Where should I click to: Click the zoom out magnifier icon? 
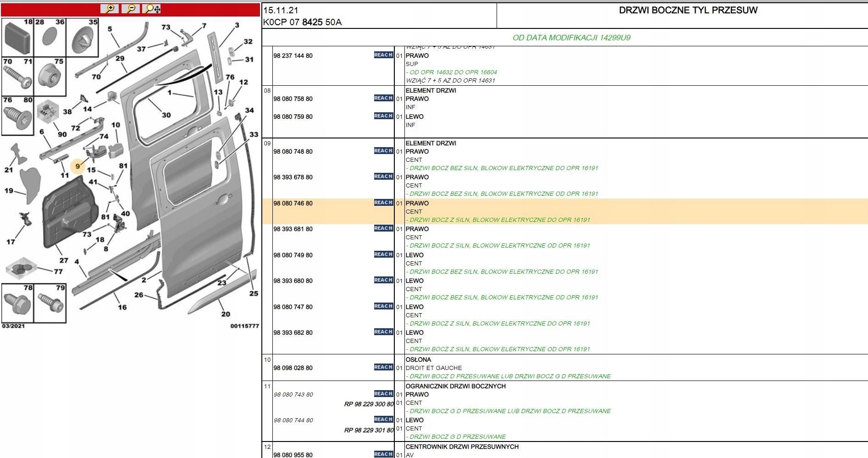pos(131,9)
